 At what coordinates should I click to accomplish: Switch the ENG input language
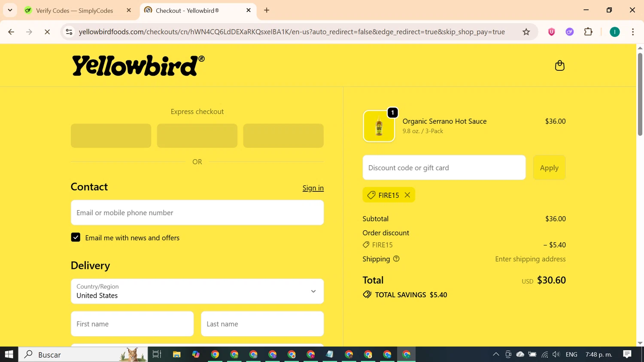click(571, 354)
